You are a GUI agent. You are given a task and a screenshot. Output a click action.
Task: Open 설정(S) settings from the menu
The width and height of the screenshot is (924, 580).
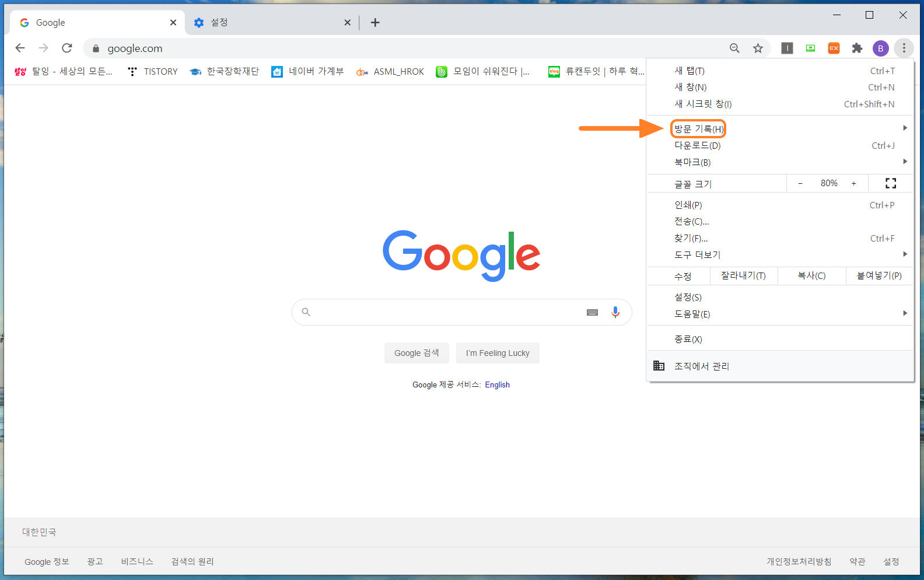click(780, 297)
